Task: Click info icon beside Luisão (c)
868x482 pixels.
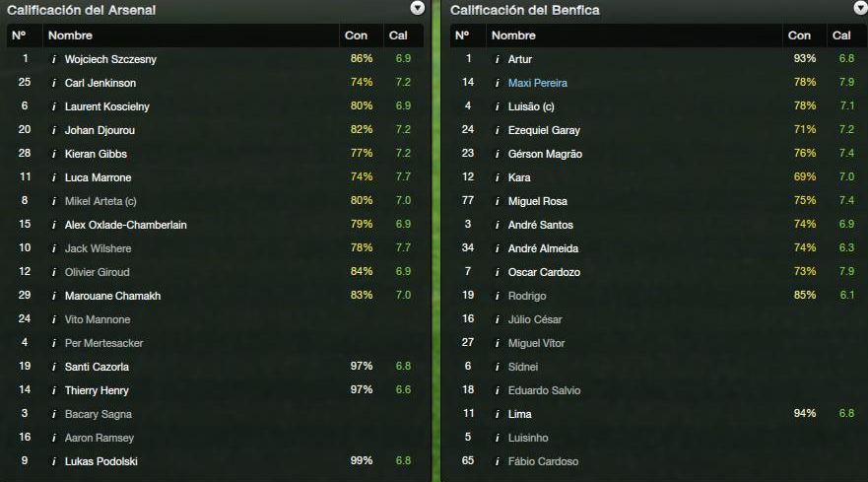Action: [498, 106]
